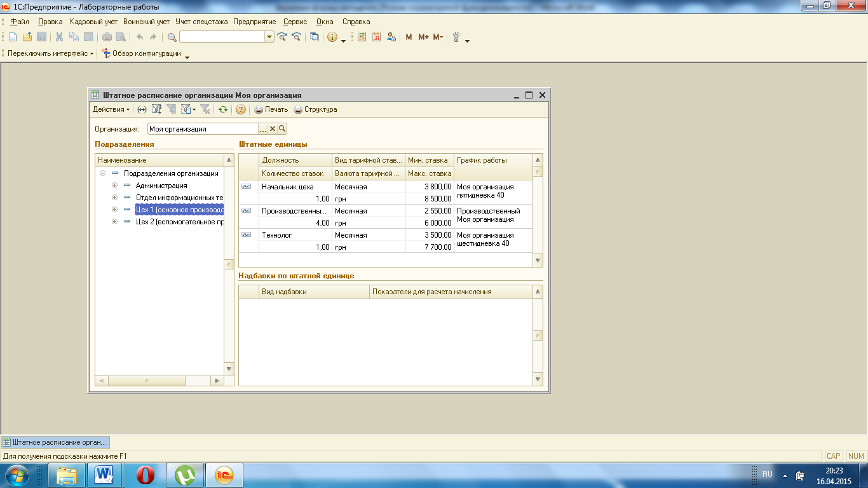Screen dimensions: 868x488
Task: Click the Save diskette icon
Action: tap(41, 37)
